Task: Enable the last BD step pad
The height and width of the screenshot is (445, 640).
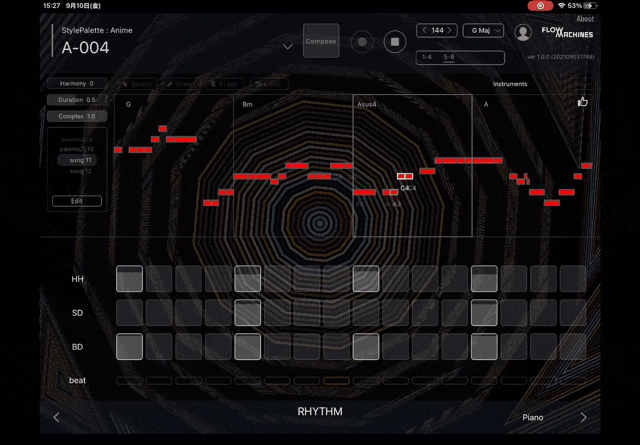Action: click(573, 347)
